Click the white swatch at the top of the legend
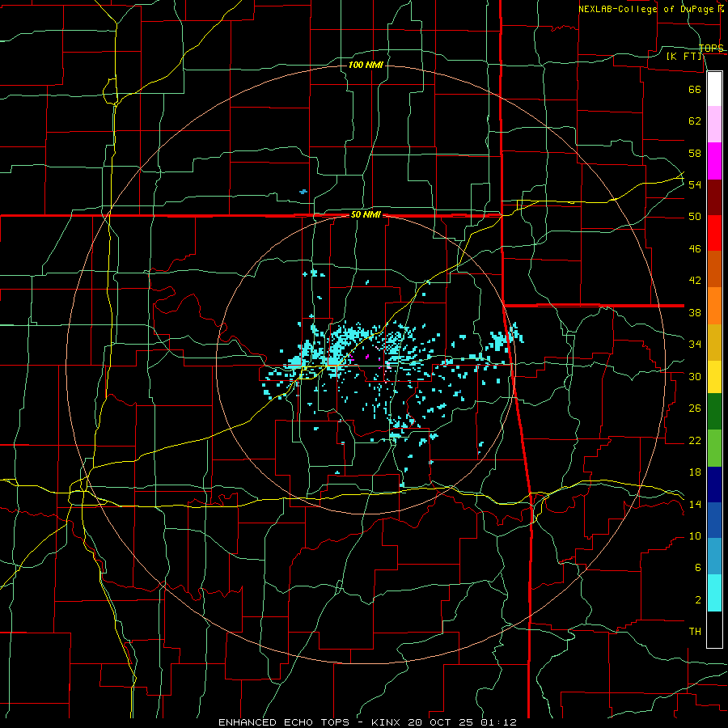This screenshot has width=728, height=728. tap(714, 89)
